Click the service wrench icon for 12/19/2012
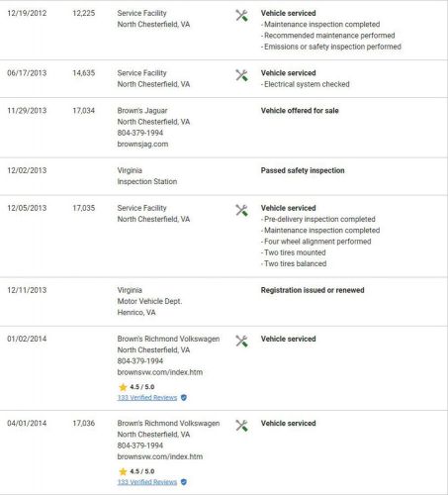Image resolution: width=448 pixels, height=495 pixels. (241, 15)
